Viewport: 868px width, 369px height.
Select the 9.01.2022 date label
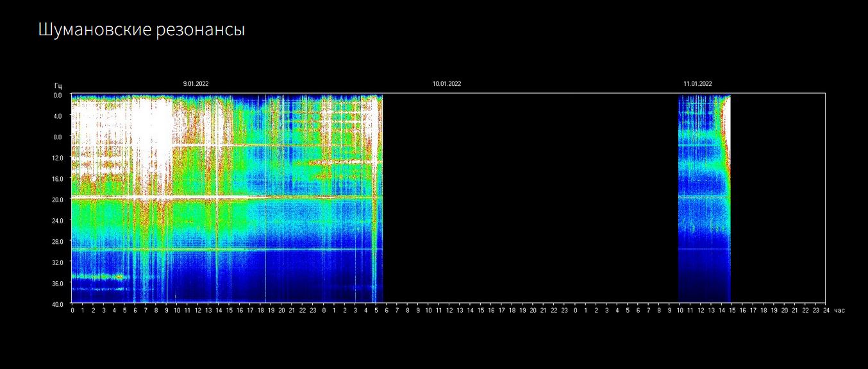tap(196, 84)
